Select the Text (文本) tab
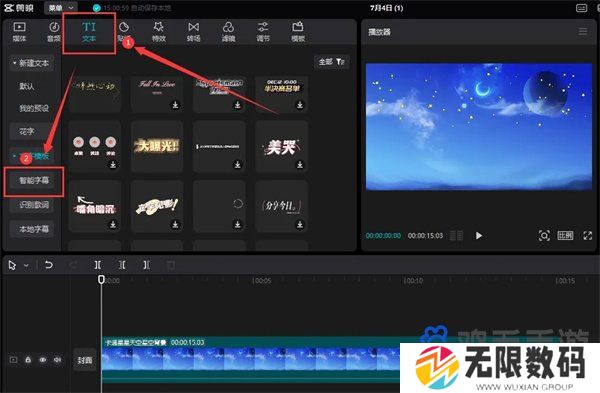This screenshot has width=600, height=393. click(x=89, y=32)
